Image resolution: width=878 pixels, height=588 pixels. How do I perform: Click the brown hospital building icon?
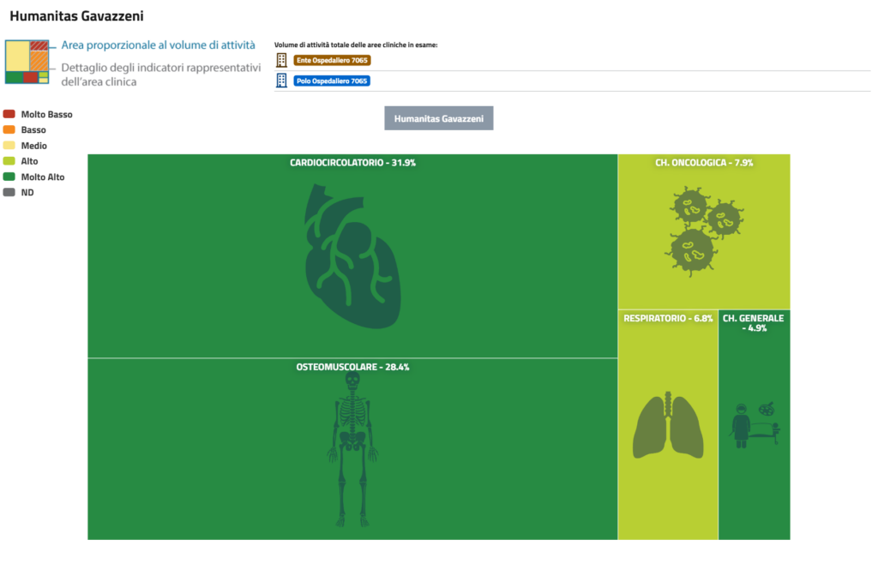coord(282,60)
